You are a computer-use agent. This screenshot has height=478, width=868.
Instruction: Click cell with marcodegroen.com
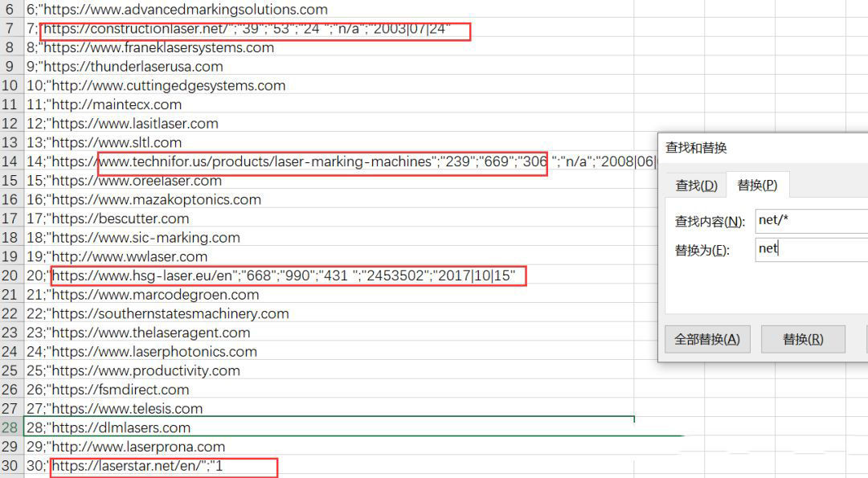[330, 294]
